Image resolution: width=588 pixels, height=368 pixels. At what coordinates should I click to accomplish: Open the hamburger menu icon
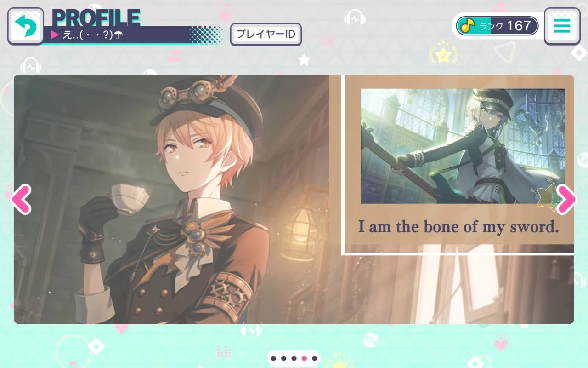(562, 26)
